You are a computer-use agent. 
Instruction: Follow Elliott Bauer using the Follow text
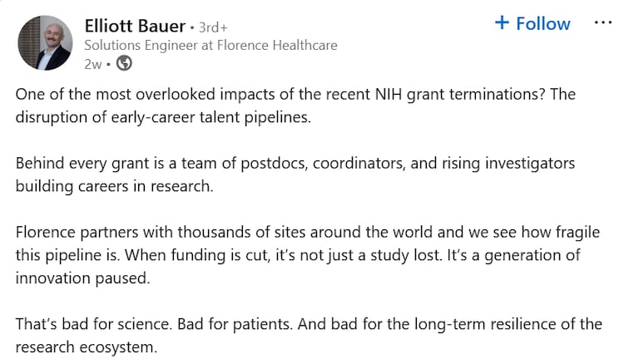[542, 23]
